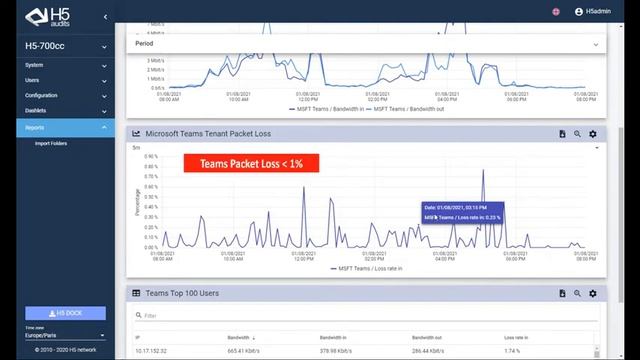The width and height of the screenshot is (640, 360).
Task: Click the packet loss peak near 05:00 PM
Action: [x=483, y=171]
